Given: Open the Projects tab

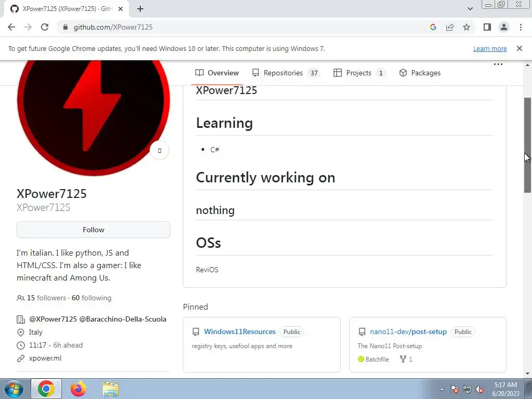Looking at the screenshot, I should pos(360,73).
